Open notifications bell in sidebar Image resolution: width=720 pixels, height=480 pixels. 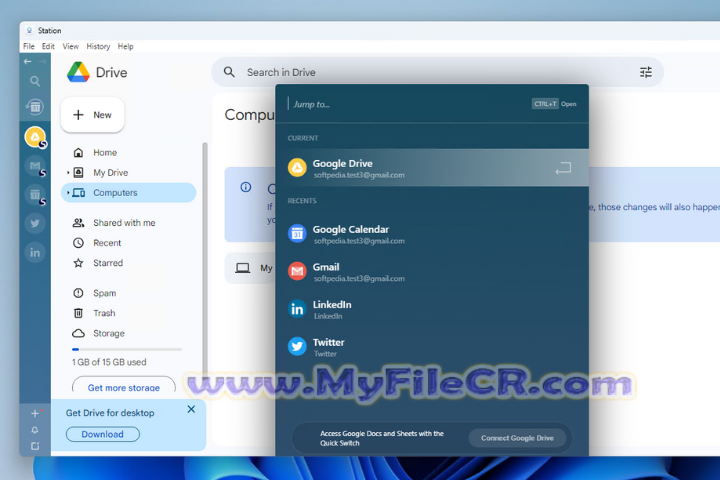(35, 430)
